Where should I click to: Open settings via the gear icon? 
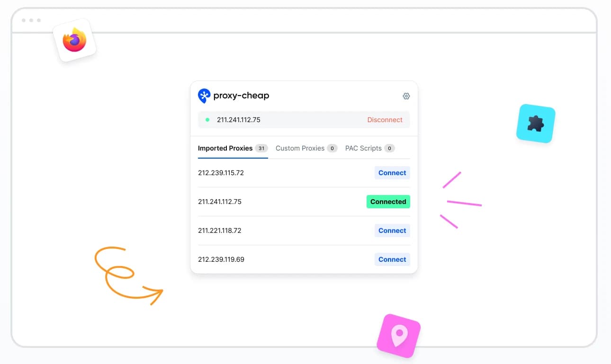(406, 96)
